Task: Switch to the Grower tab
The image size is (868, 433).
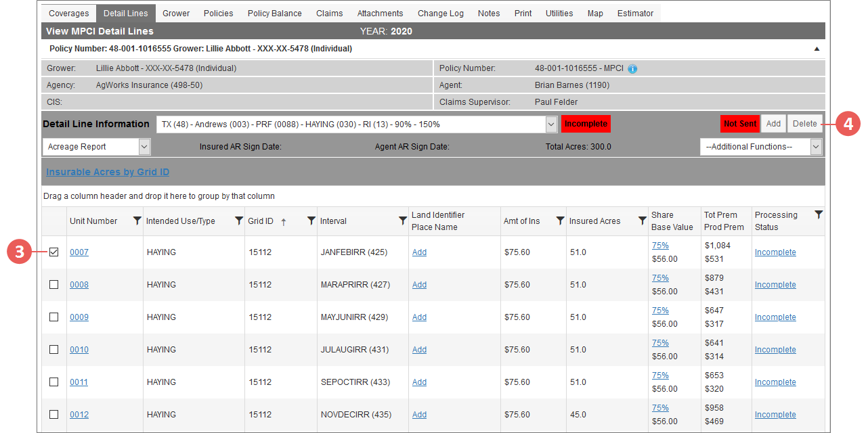Action: 176,14
